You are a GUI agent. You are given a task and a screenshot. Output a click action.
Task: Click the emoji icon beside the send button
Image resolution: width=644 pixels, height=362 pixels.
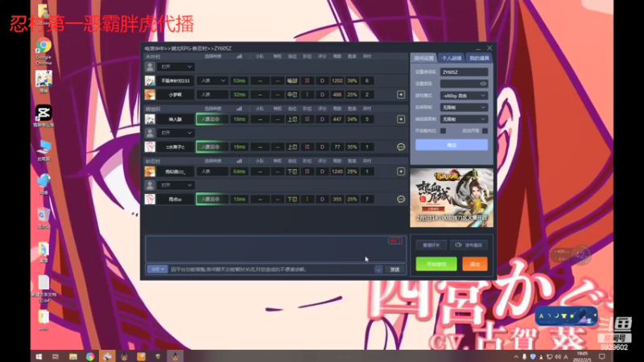pos(378,269)
